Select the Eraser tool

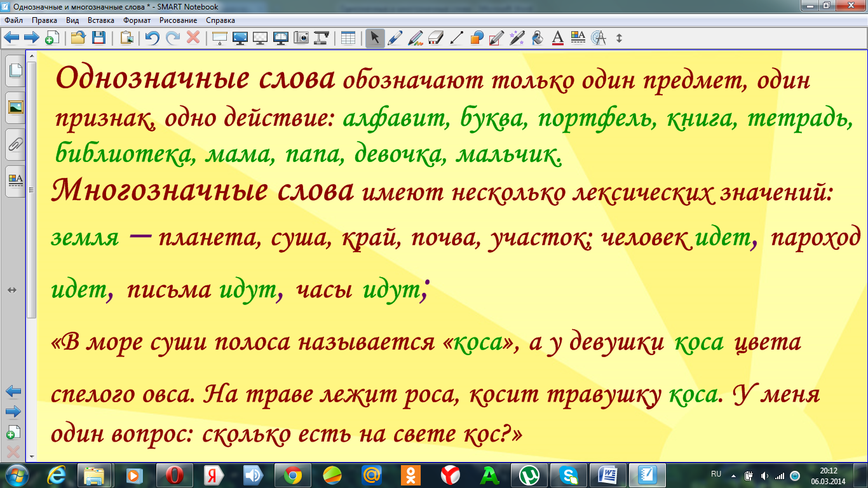tap(436, 38)
